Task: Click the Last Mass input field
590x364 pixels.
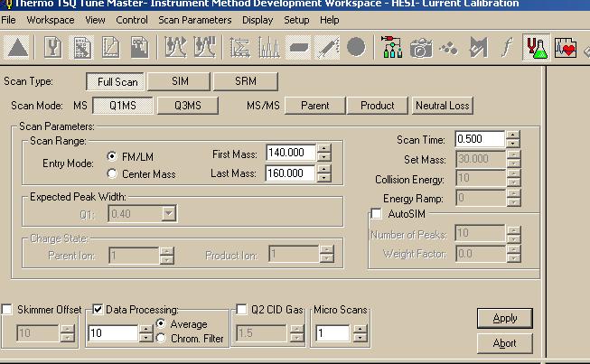Action: [x=291, y=173]
